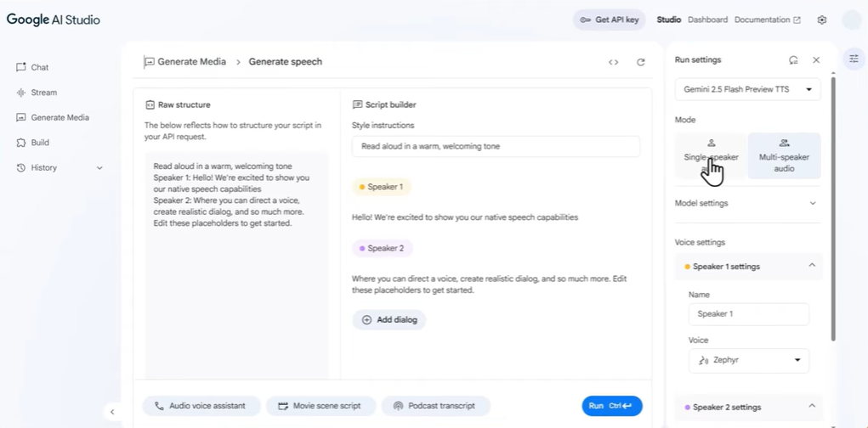This screenshot has width=868, height=428.
Task: Click the Get API key button
Action: 609,20
